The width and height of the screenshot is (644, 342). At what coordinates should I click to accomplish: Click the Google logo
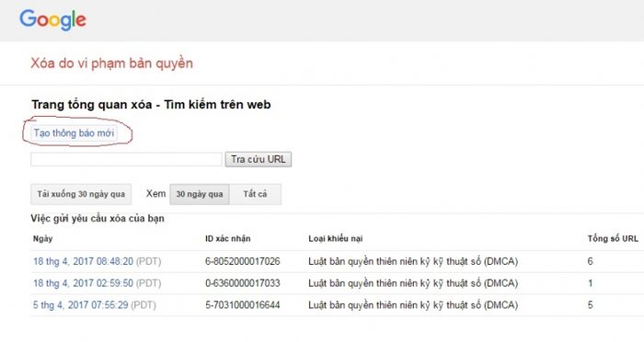click(x=52, y=19)
